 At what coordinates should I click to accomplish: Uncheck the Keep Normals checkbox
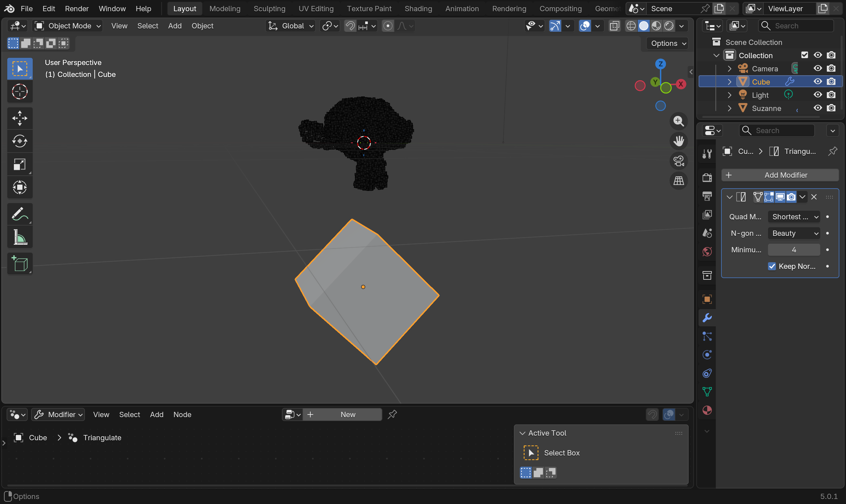[772, 266]
